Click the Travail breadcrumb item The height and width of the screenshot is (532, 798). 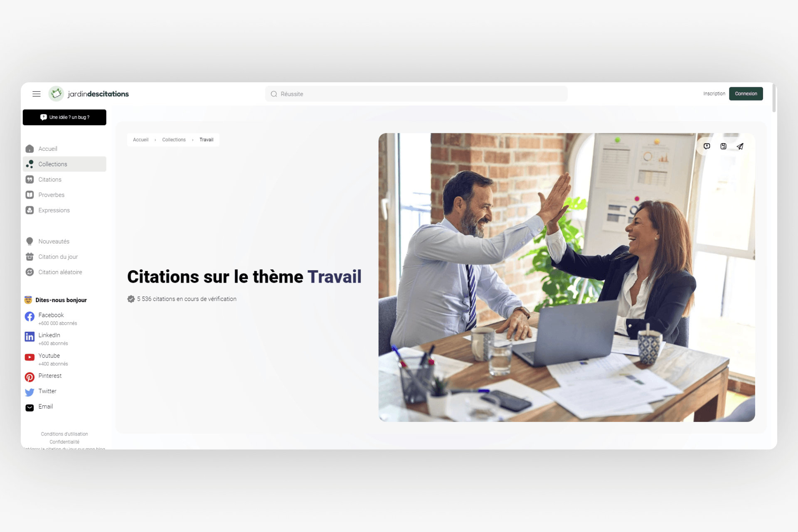click(206, 140)
